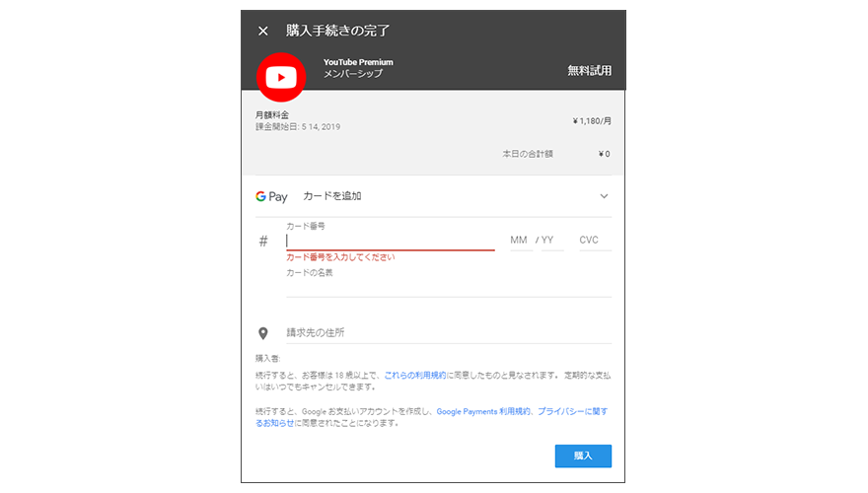Click the CVC security code field
Image resolution: width=868 pixels, height=493 pixels.
[595, 241]
